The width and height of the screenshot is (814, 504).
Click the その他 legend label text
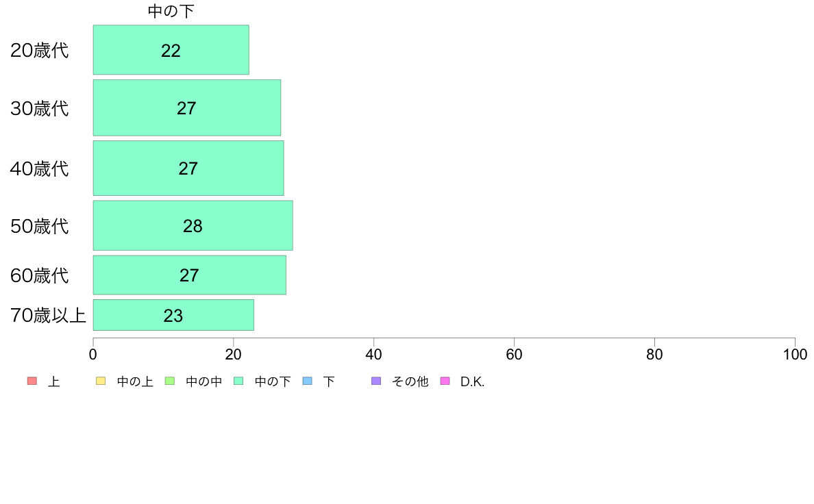(x=410, y=382)
